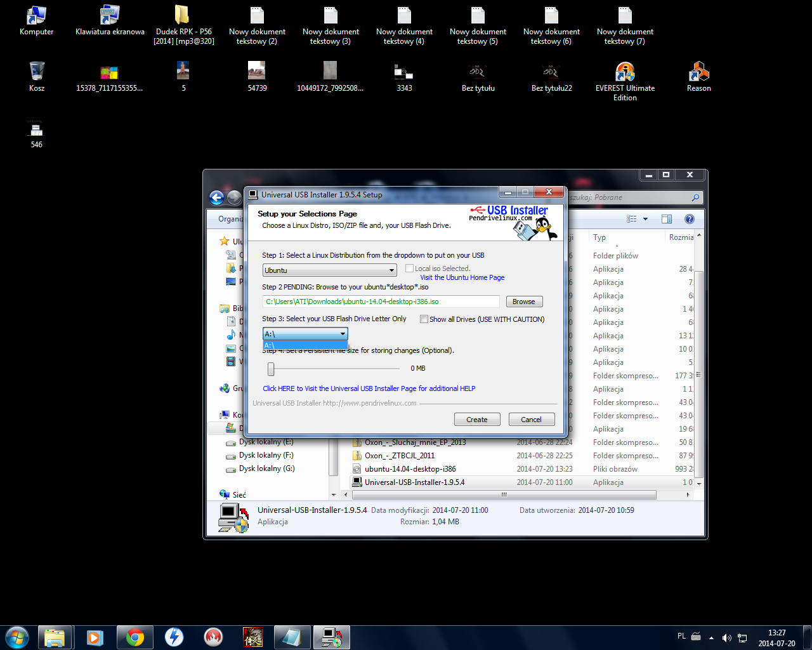Click the Explorer search box Szukaj: Pobrane
The height and width of the screenshot is (650, 812).
pos(634,197)
